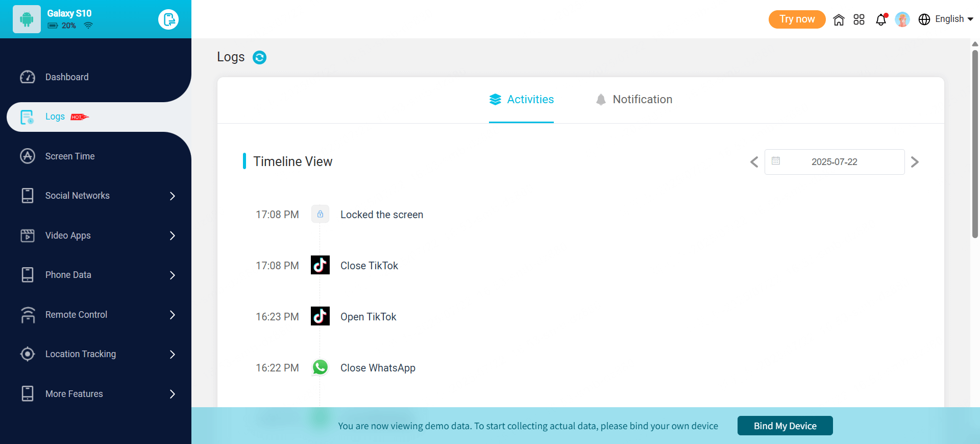Click the "Close TikTok" entry text
980x444 pixels.
(x=369, y=266)
